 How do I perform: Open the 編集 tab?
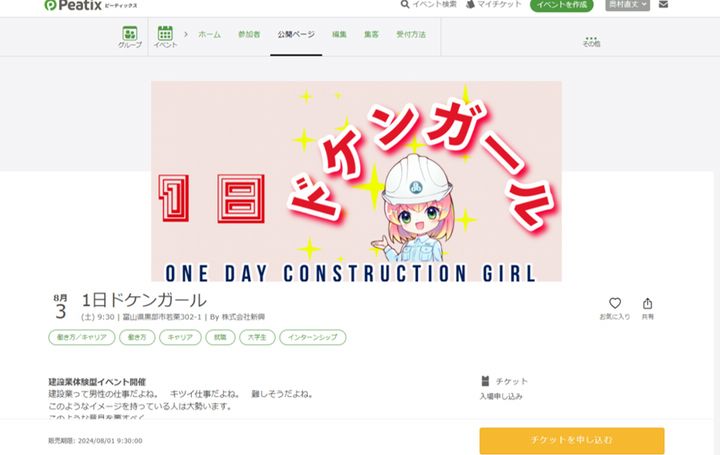click(339, 34)
